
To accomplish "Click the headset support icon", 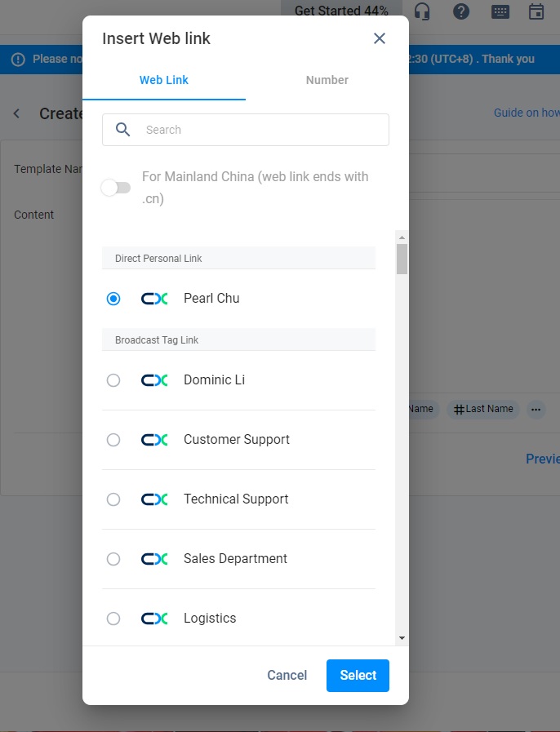I will tap(422, 11).
